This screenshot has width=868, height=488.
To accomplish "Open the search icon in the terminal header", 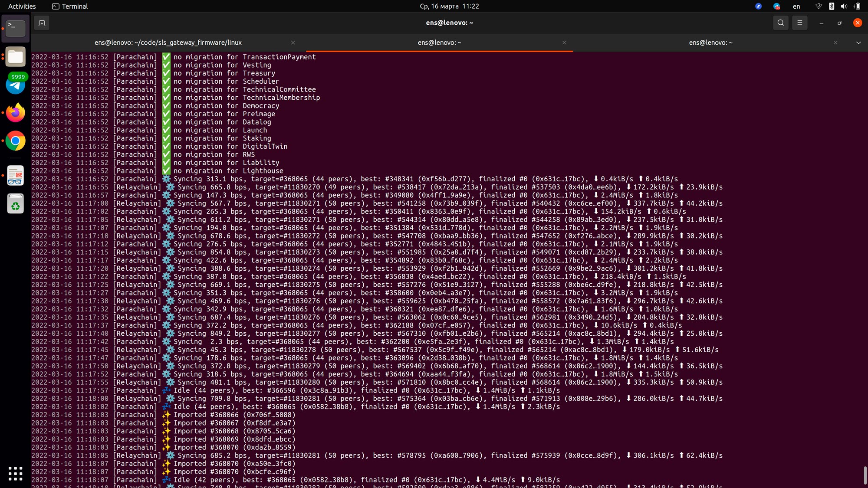I will (780, 23).
